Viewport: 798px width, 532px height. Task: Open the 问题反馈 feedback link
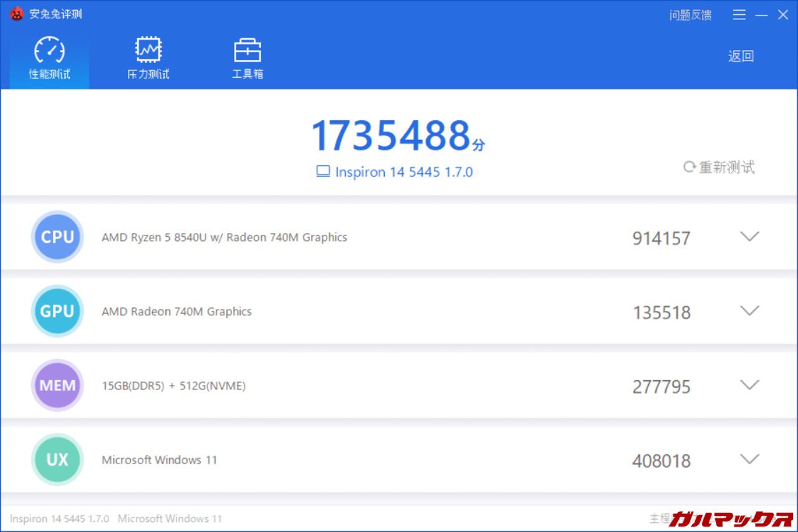[690, 15]
